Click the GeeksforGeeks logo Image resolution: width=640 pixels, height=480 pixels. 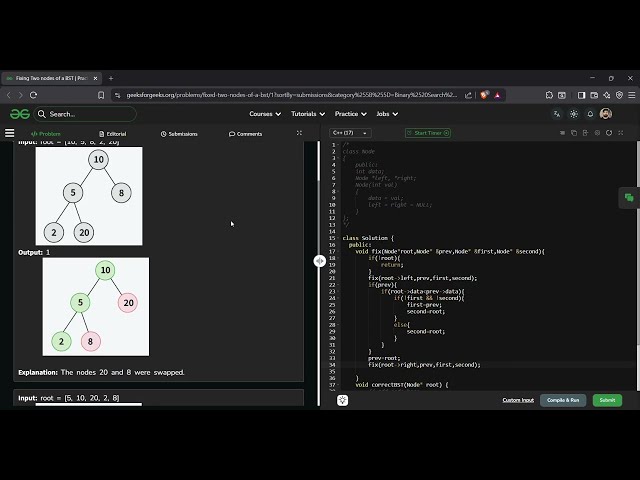click(20, 114)
